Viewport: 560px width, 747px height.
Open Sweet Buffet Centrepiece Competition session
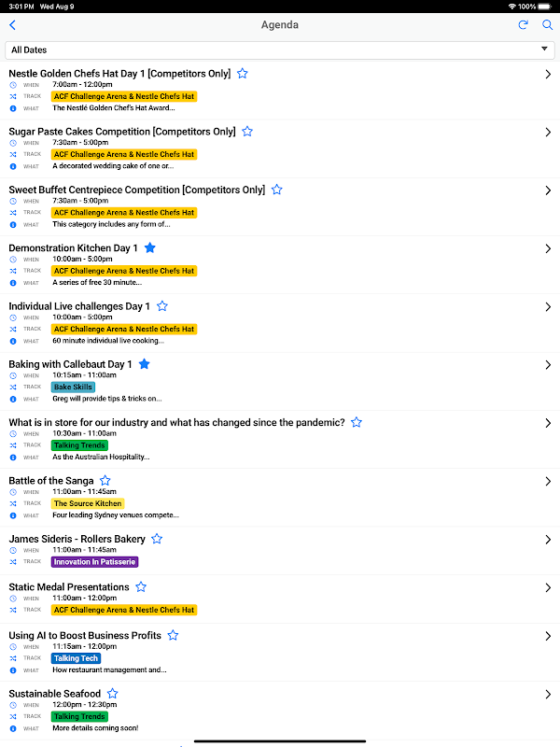coord(137,190)
